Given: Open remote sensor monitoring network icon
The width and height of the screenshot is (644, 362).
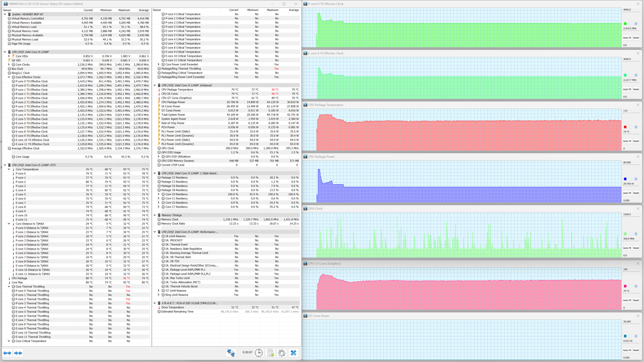Looking at the screenshot, I should pos(231,353).
